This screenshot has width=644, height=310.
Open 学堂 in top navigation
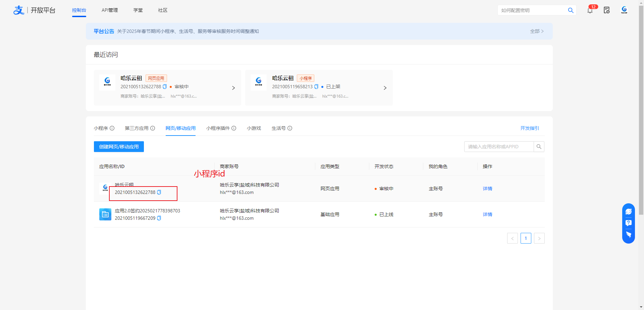pyautogui.click(x=138, y=10)
